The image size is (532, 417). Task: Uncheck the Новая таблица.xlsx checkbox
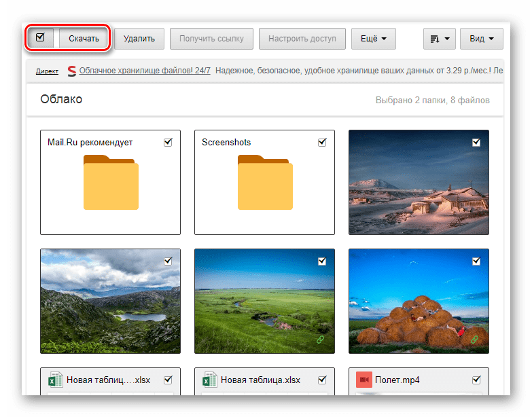(x=322, y=380)
